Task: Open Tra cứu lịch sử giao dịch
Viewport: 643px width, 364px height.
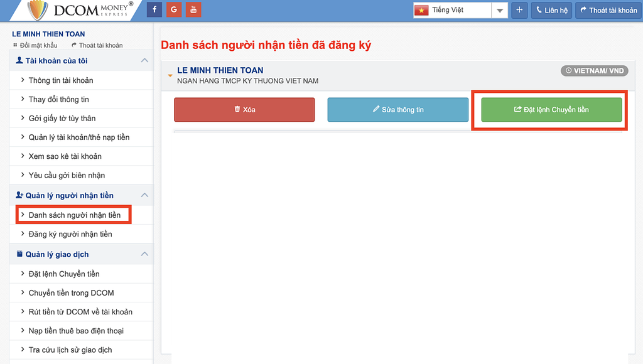Action: coord(71,350)
